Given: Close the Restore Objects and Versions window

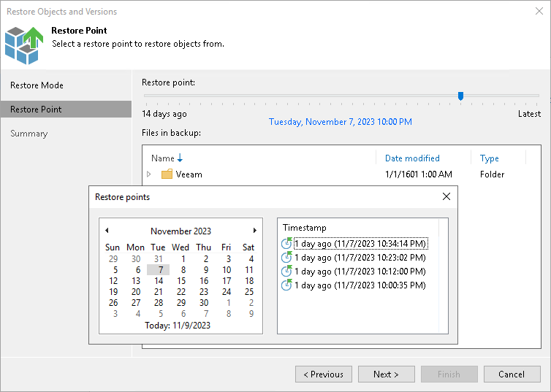Looking at the screenshot, I should click(x=539, y=11).
